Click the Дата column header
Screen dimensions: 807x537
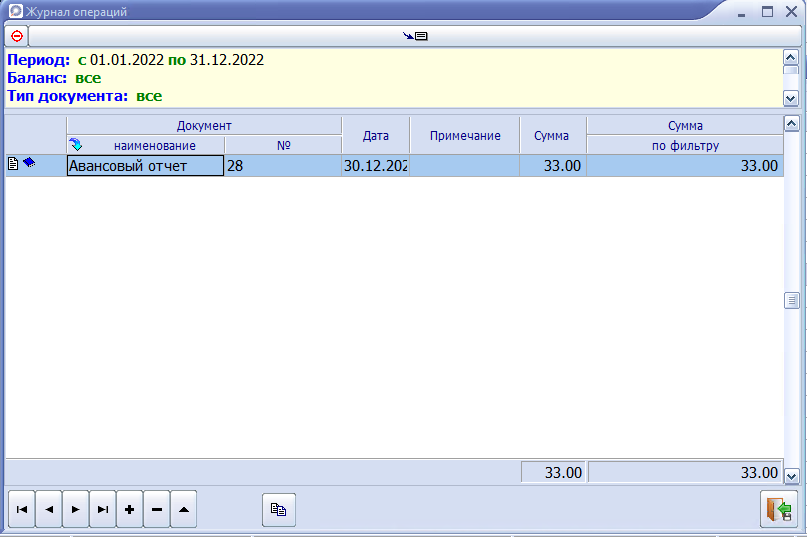[375, 135]
